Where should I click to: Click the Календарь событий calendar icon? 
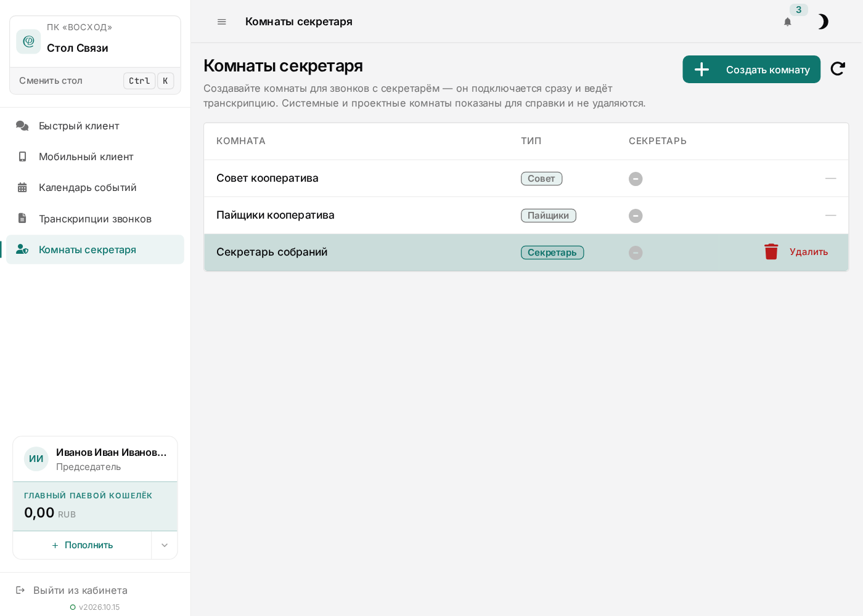(x=22, y=187)
